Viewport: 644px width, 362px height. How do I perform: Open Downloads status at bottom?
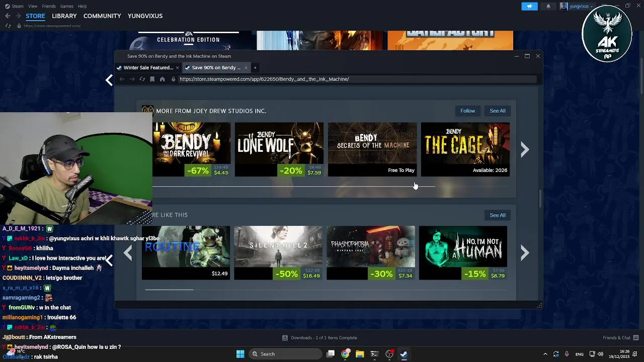click(x=319, y=338)
